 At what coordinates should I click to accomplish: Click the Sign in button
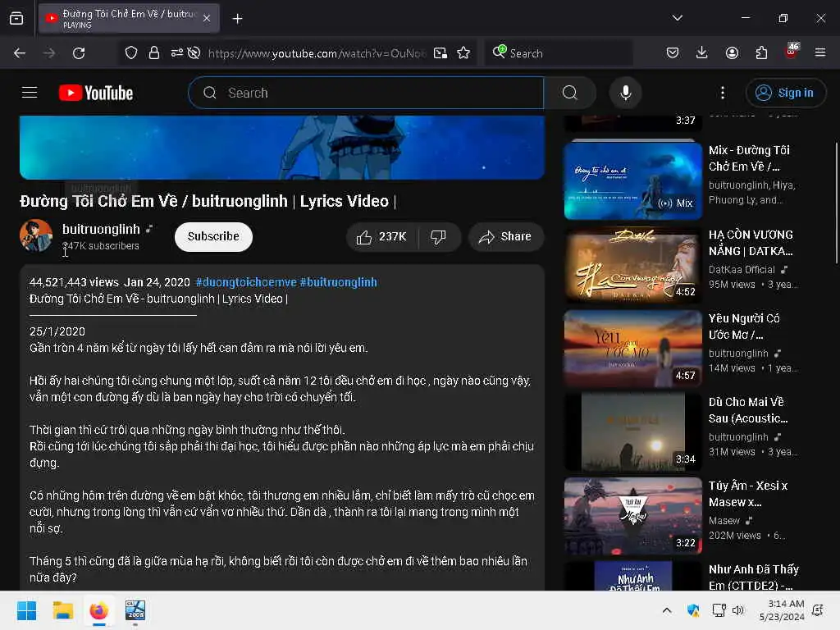click(x=785, y=93)
